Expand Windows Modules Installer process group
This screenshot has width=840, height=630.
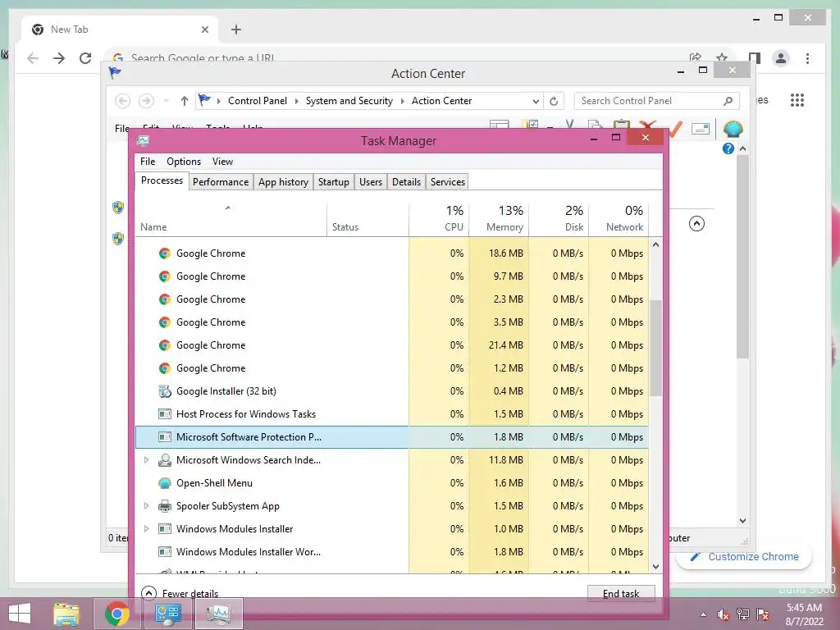point(146,529)
